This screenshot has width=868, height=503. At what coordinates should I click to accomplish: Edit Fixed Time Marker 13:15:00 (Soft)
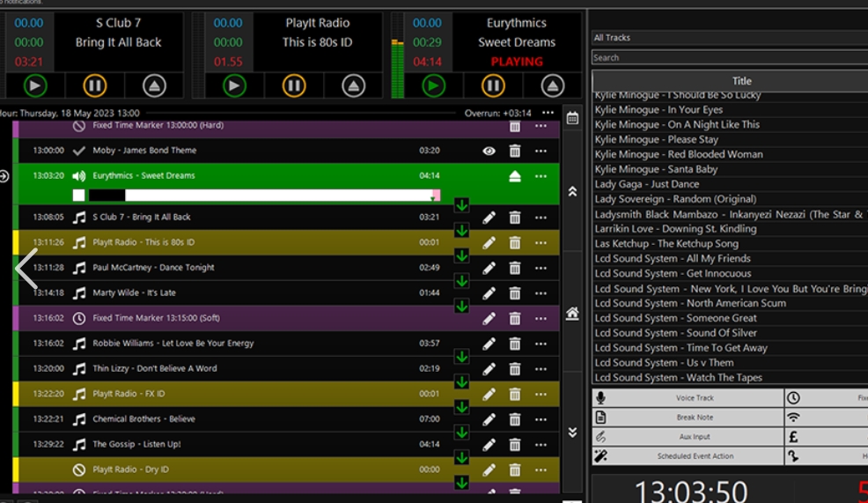click(489, 319)
